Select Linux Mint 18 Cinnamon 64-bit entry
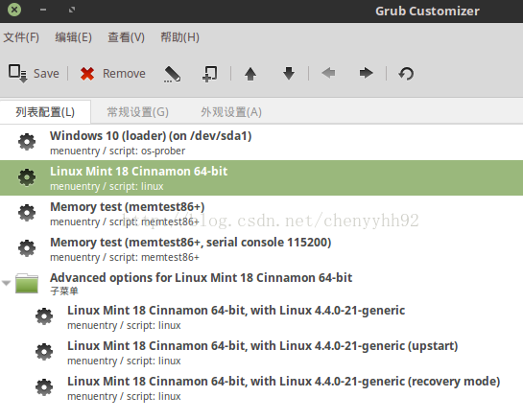 [x=261, y=177]
